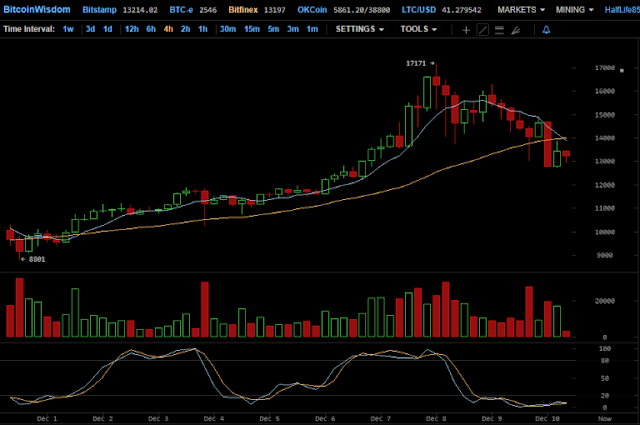640x425 pixels.
Task: Click the Now label on time axis
Action: (605, 418)
